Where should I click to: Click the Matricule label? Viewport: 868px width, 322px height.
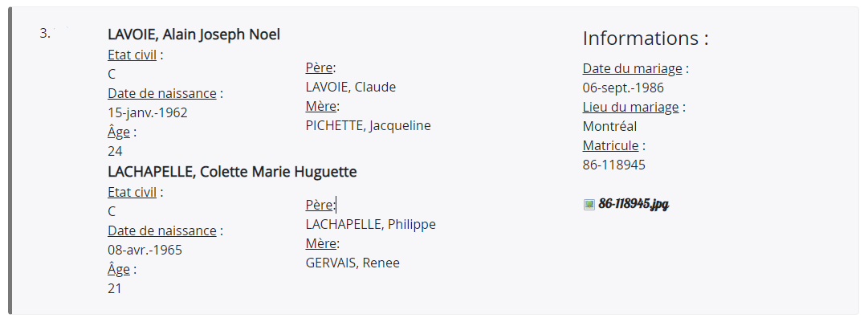610,145
